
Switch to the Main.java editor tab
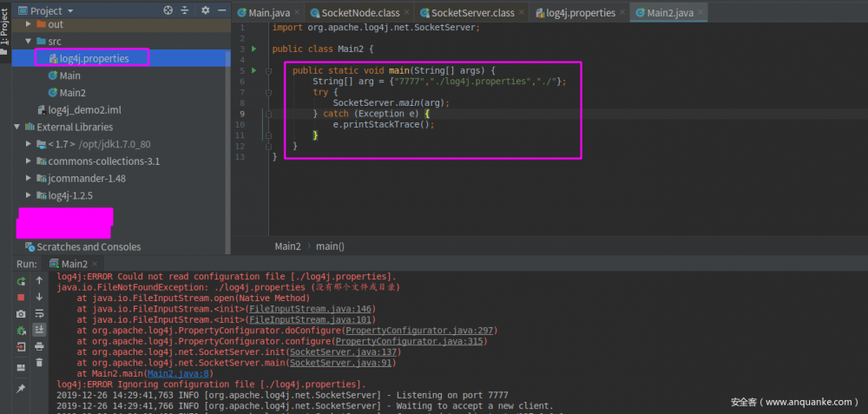(271, 13)
